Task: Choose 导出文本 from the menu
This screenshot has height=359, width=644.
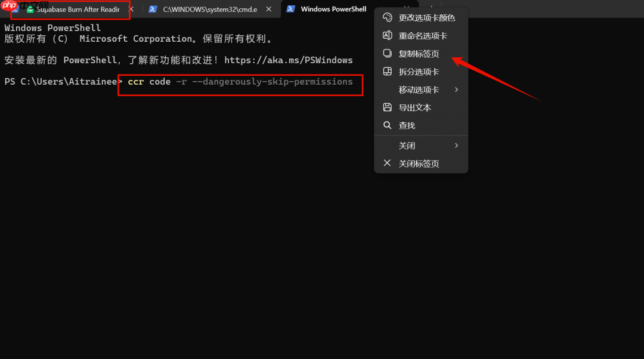Action: [413, 107]
